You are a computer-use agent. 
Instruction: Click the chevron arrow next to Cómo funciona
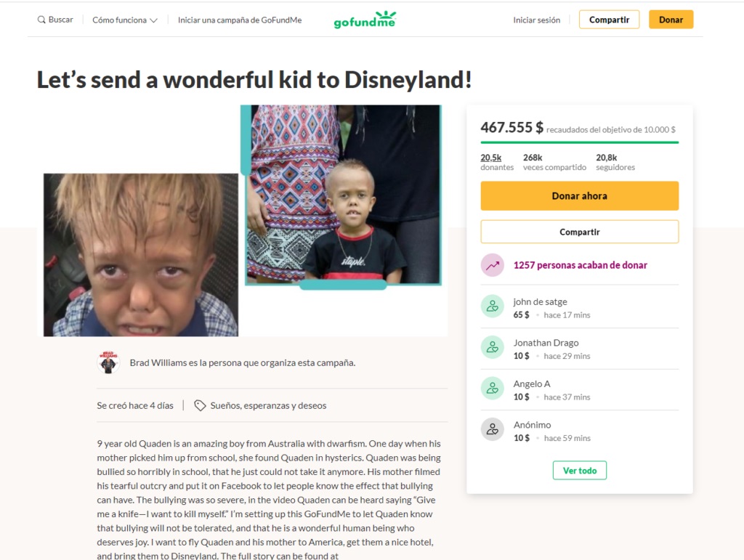tap(153, 20)
